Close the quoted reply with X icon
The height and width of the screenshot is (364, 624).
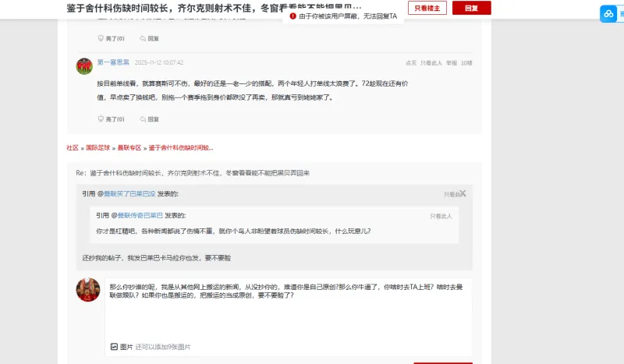coord(463,193)
